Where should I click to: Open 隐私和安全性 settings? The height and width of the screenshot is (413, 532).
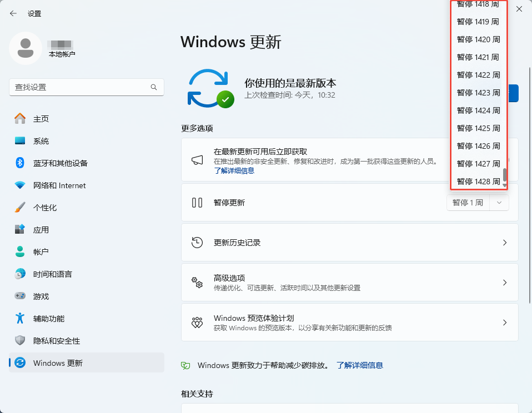tap(87, 341)
